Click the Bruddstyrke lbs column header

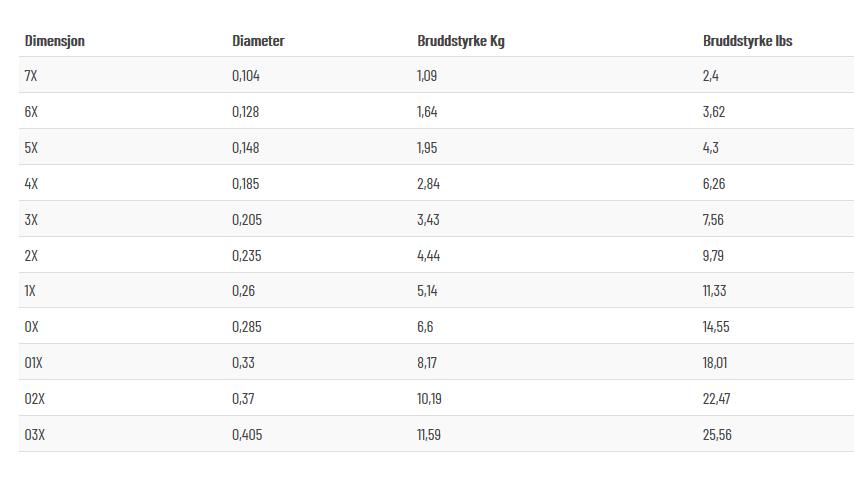747,41
